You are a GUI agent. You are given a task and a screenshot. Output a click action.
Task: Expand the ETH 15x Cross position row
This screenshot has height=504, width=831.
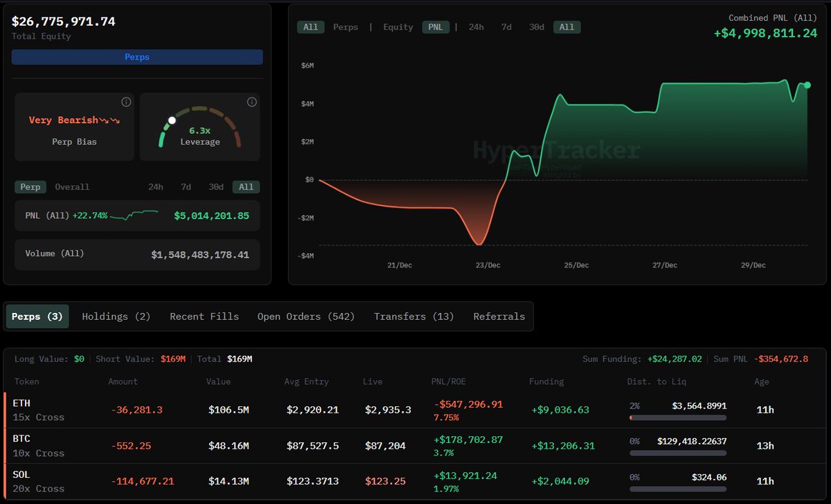[39, 410]
